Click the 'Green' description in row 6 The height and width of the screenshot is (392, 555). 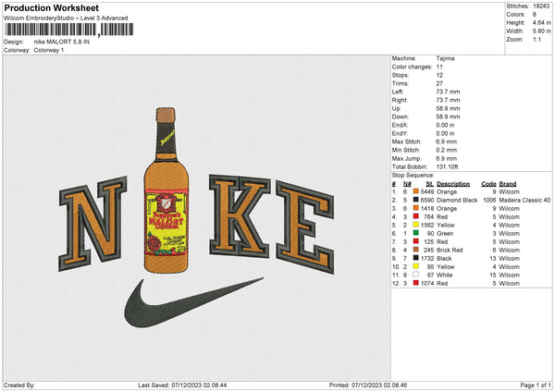(x=445, y=234)
